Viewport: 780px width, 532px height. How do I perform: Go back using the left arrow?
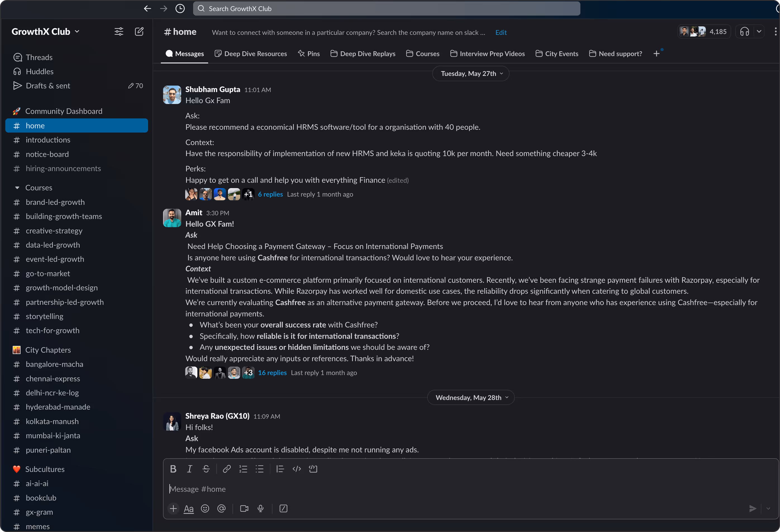click(x=147, y=9)
